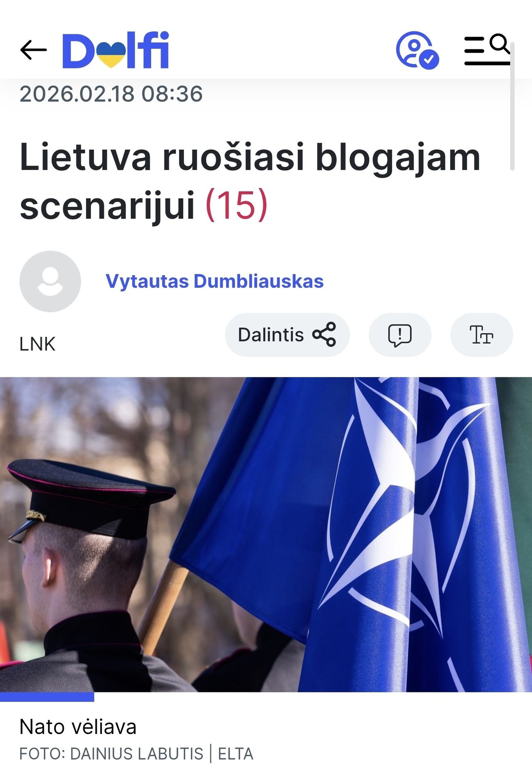Tap the publication date 2026.02.18 08:36
Screen dimensions: 532x772
[111, 94]
